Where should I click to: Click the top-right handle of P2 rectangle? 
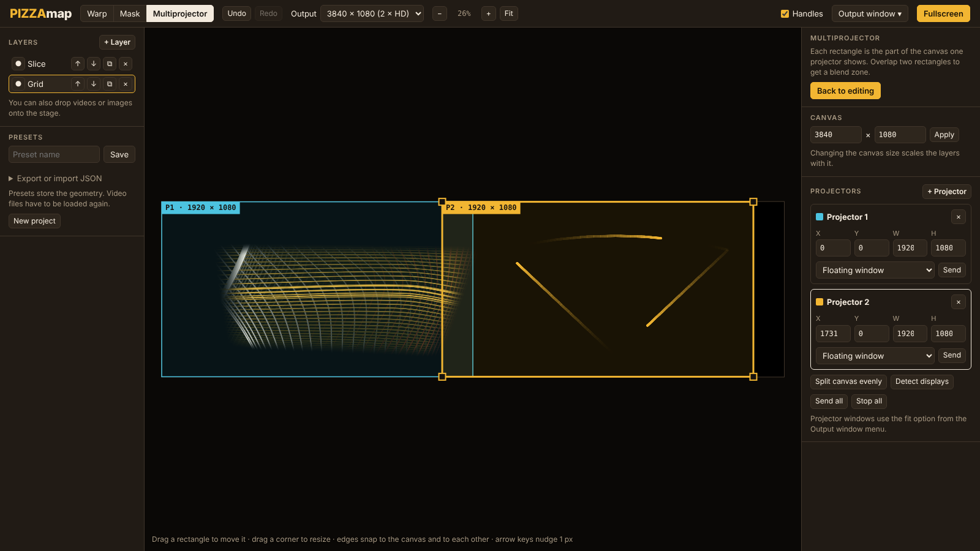pos(753,201)
